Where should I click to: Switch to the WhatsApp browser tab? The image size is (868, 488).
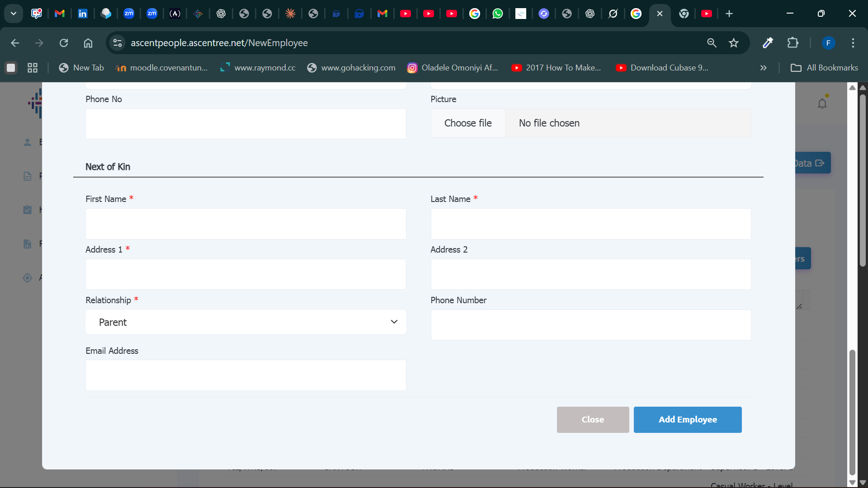click(497, 14)
